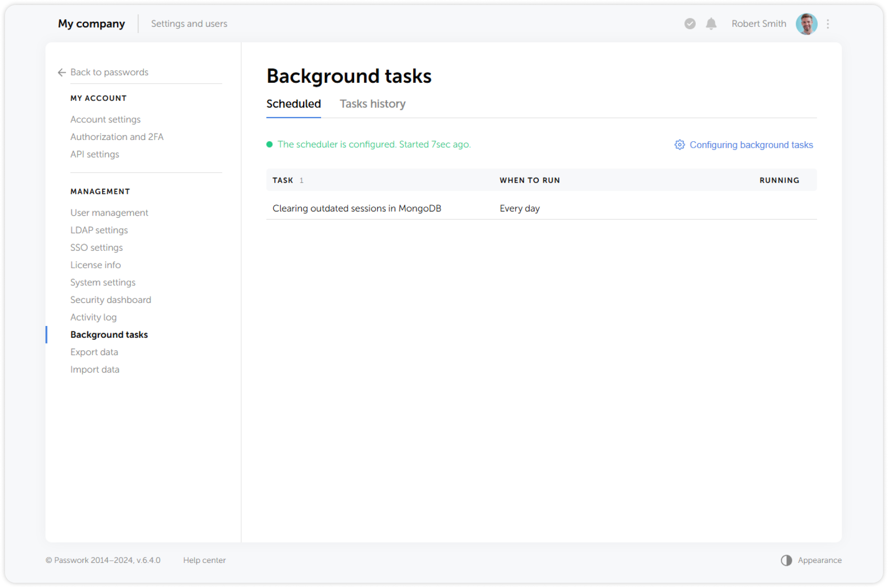Viewport: 888px width, 588px height.
Task: Open notifications via the bell icon
Action: click(x=711, y=24)
